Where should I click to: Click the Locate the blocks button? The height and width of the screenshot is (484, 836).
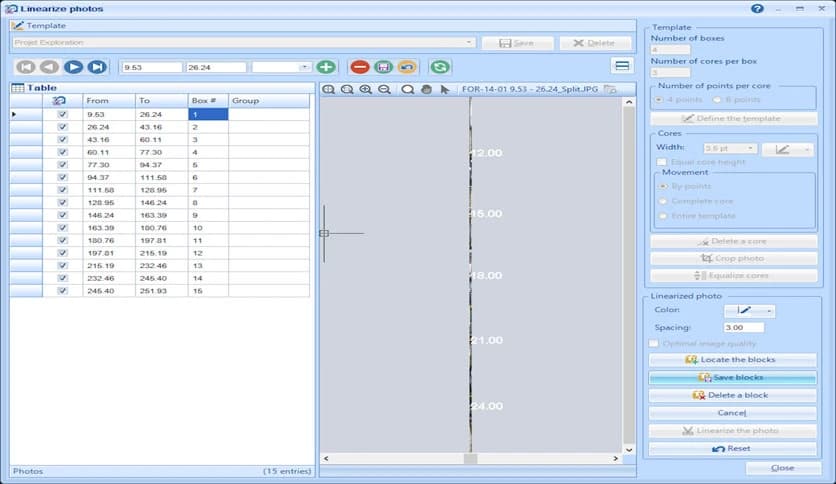[x=732, y=359]
